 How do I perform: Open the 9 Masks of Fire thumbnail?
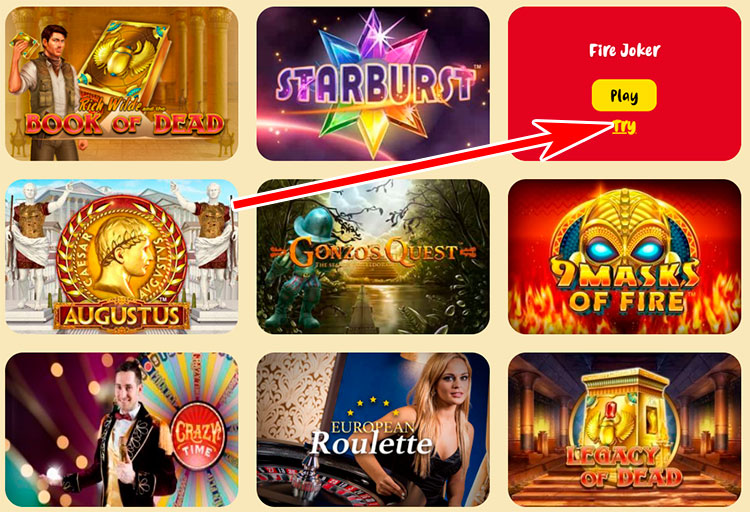[x=625, y=256]
